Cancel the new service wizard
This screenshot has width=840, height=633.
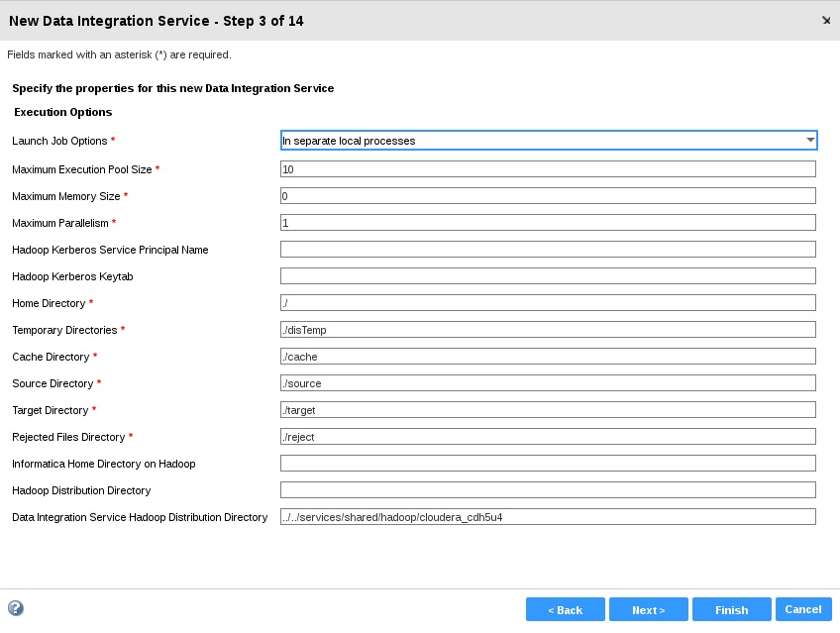pyautogui.click(x=803, y=609)
